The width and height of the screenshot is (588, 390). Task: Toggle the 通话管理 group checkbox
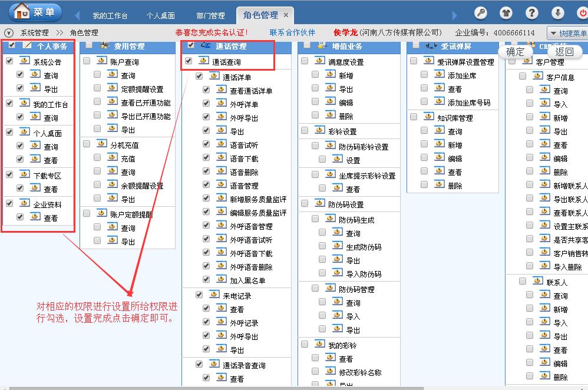tap(191, 45)
